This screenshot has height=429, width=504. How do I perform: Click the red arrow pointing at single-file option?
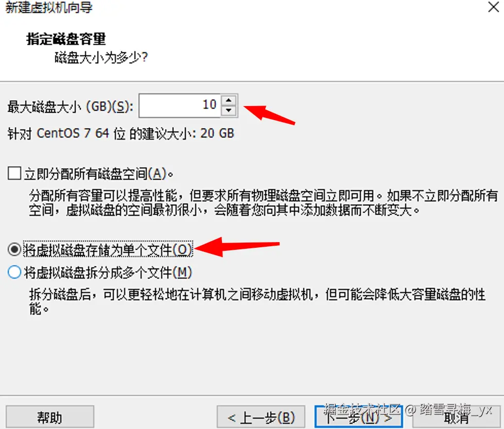point(237,247)
